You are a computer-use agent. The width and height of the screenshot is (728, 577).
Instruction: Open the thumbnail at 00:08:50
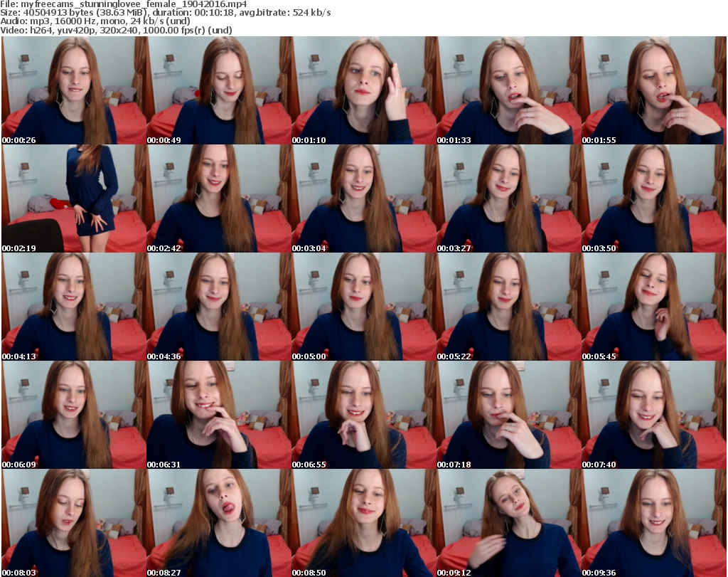[364, 523]
